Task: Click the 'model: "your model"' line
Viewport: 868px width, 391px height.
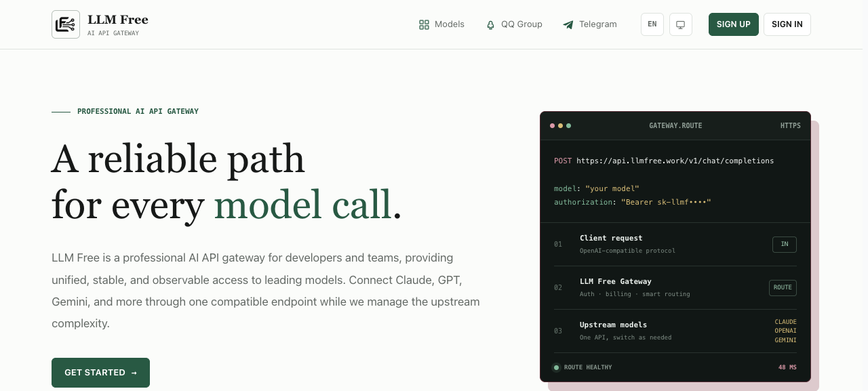Action: click(x=597, y=188)
